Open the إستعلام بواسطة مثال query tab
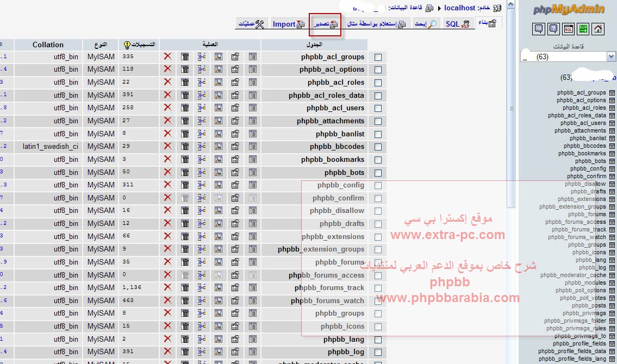Viewport: 617px width, 364px height. coord(376,24)
